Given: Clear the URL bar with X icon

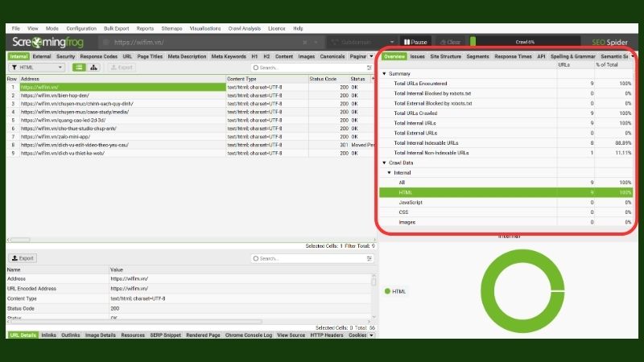Looking at the screenshot, I should 305,43.
